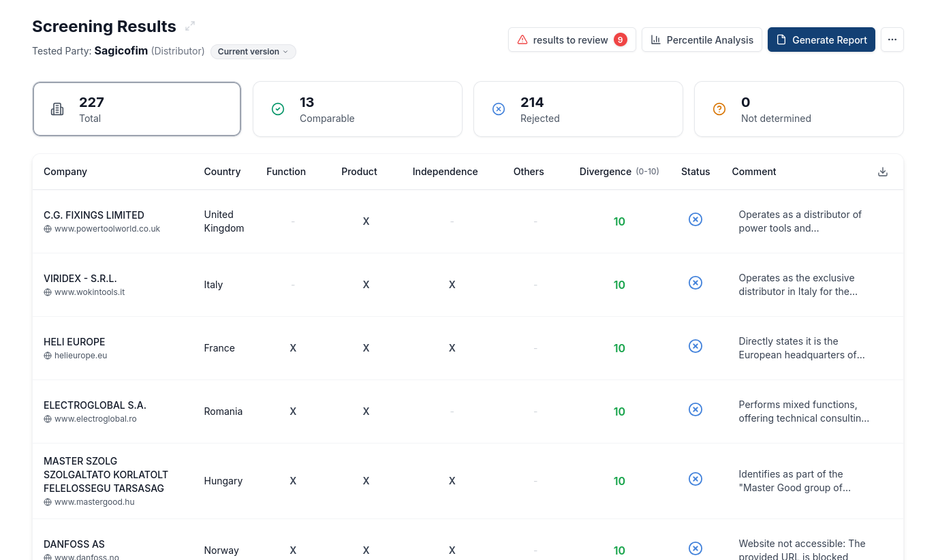Expand Screening Results to fullscreen view
This screenshot has height=560, width=938.
point(189,26)
